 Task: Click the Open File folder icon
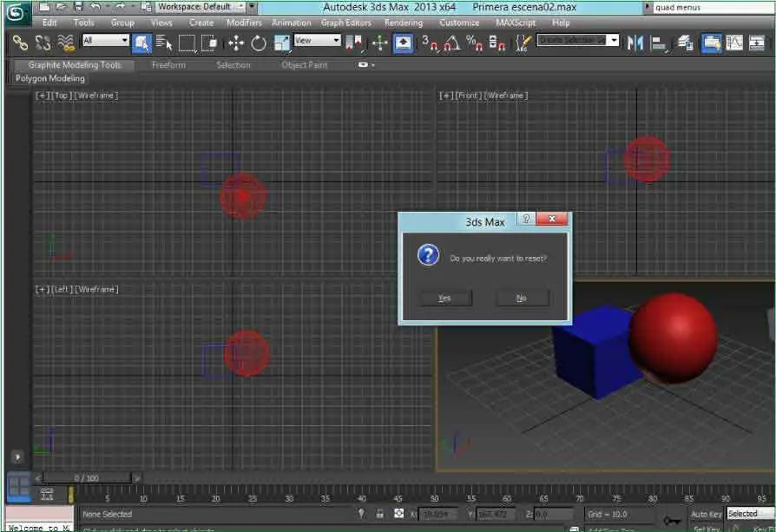(62, 7)
